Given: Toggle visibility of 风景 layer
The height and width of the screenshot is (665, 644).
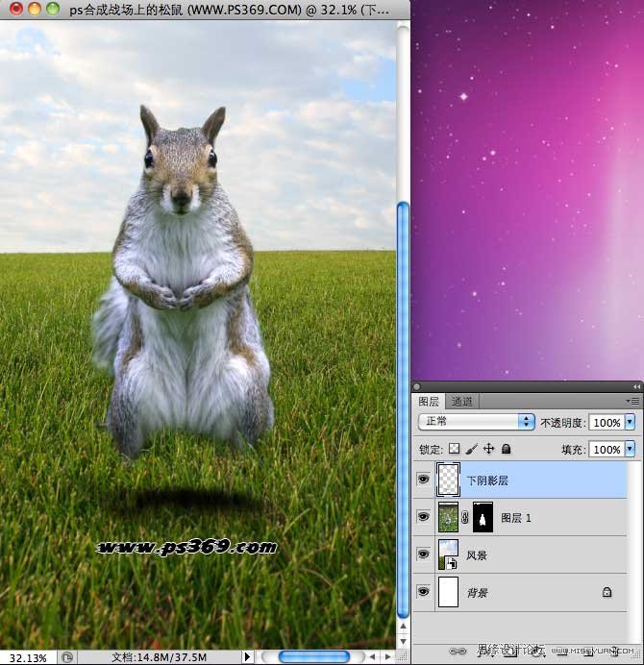Looking at the screenshot, I should (x=423, y=554).
